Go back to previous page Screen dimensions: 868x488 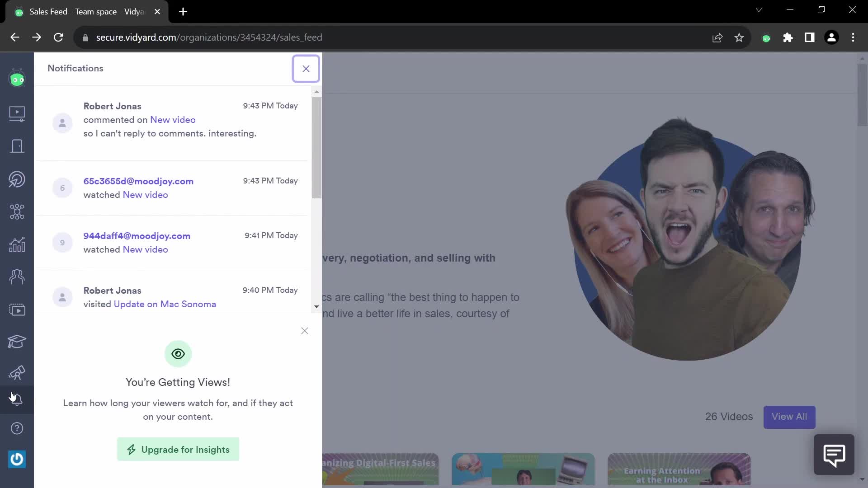pos(15,38)
